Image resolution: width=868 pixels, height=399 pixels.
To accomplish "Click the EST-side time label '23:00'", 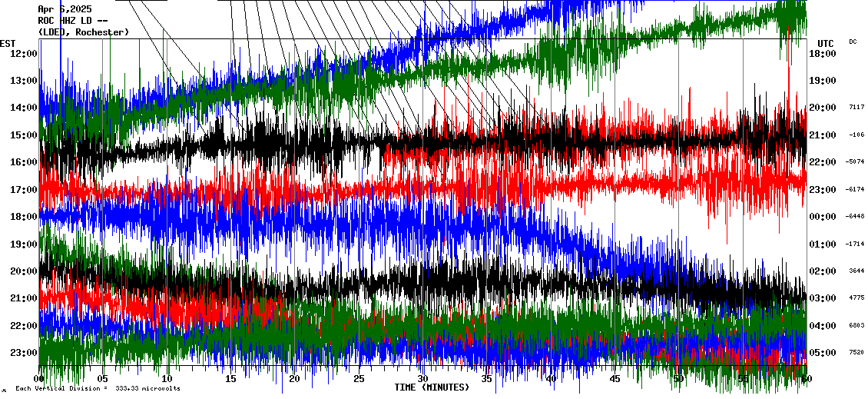I will (23, 353).
